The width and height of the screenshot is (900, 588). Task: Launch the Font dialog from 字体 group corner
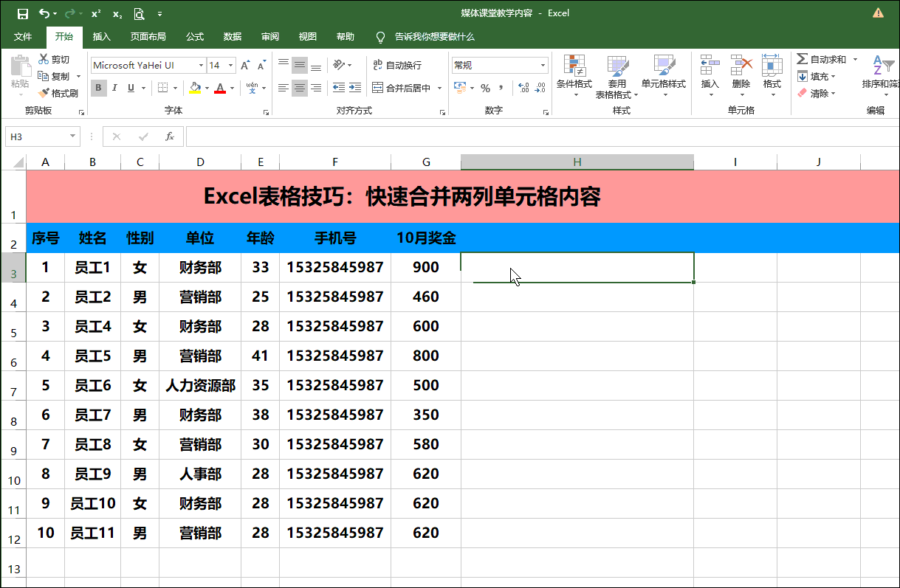point(266,112)
